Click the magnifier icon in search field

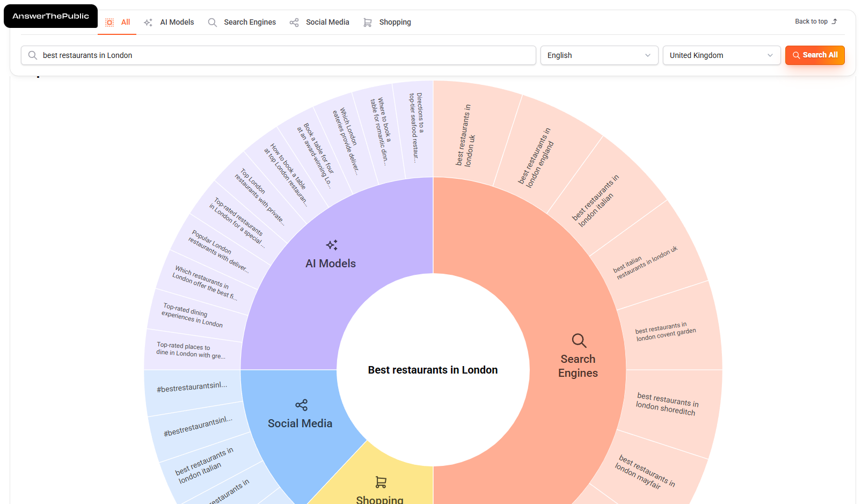(33, 55)
